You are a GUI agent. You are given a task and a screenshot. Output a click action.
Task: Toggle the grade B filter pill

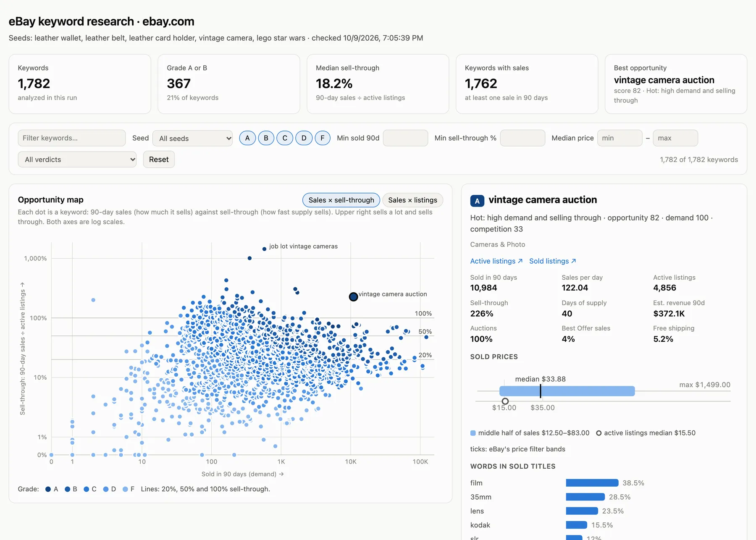(266, 138)
